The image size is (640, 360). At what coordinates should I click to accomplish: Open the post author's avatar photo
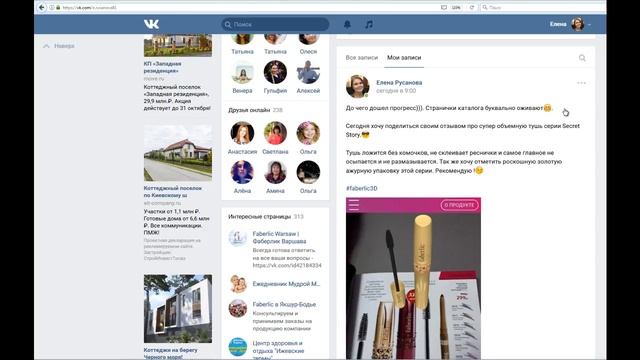358,86
